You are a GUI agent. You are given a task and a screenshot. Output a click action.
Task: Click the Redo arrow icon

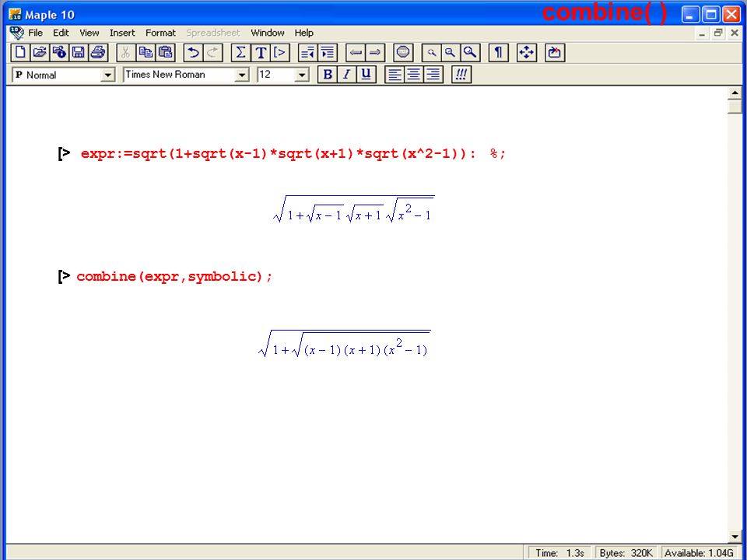[x=212, y=52]
